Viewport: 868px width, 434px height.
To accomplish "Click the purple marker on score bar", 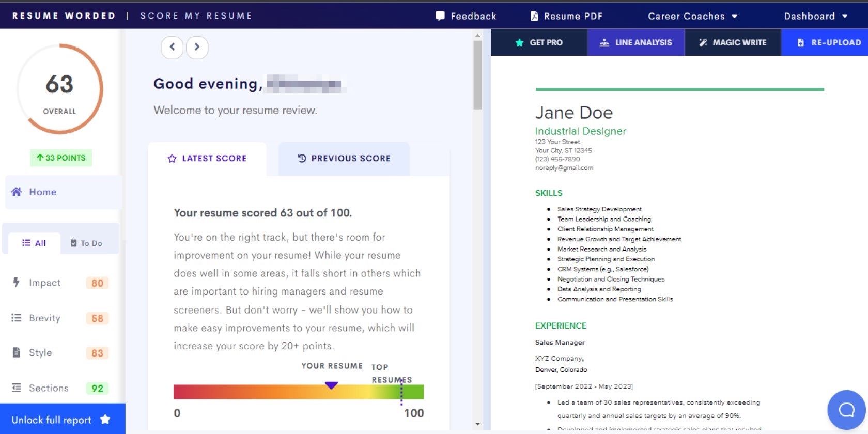I will click(x=331, y=385).
